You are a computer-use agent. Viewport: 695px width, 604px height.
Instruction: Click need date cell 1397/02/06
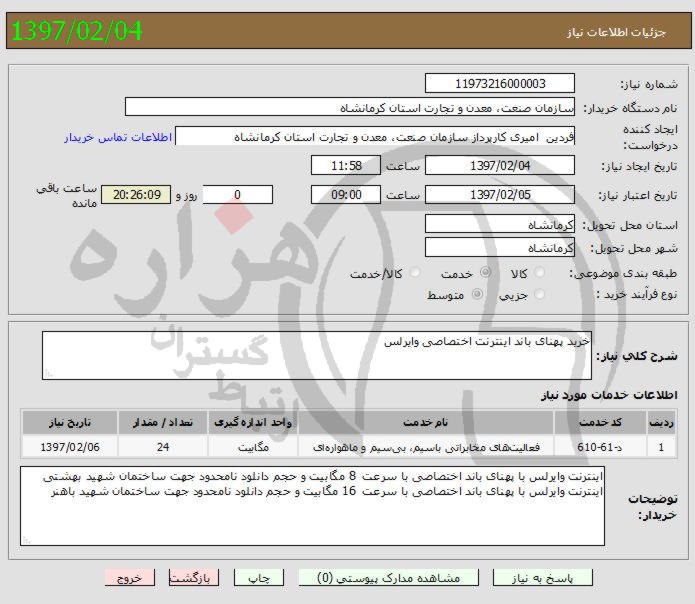click(x=70, y=447)
